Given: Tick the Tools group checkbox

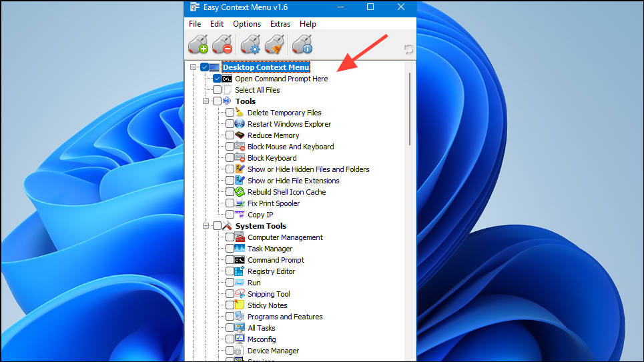Looking at the screenshot, I should click(218, 101).
